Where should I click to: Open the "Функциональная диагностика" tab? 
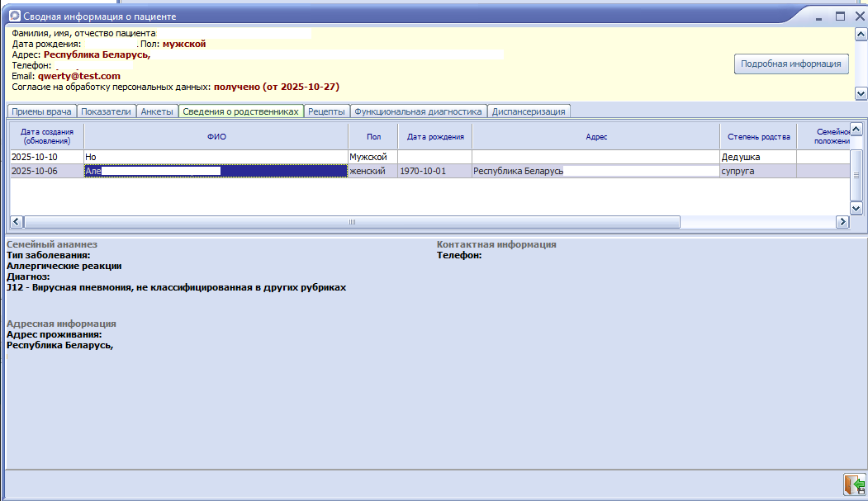coord(418,111)
